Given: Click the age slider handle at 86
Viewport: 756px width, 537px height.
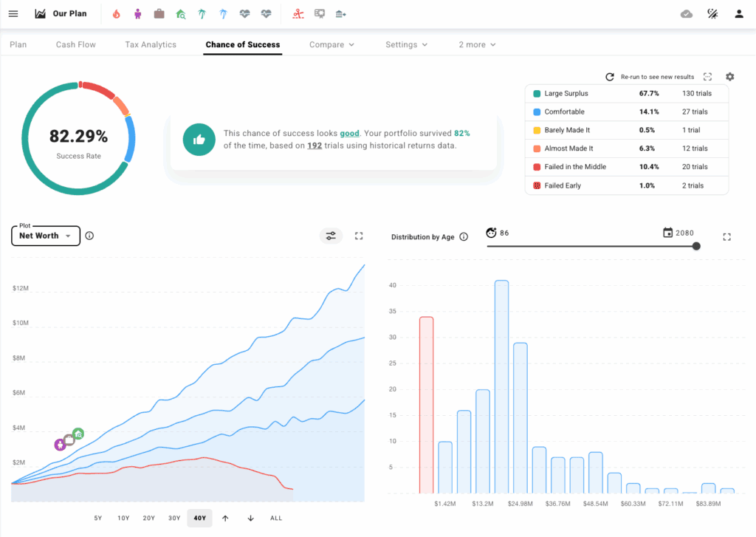Looking at the screenshot, I should [x=695, y=246].
